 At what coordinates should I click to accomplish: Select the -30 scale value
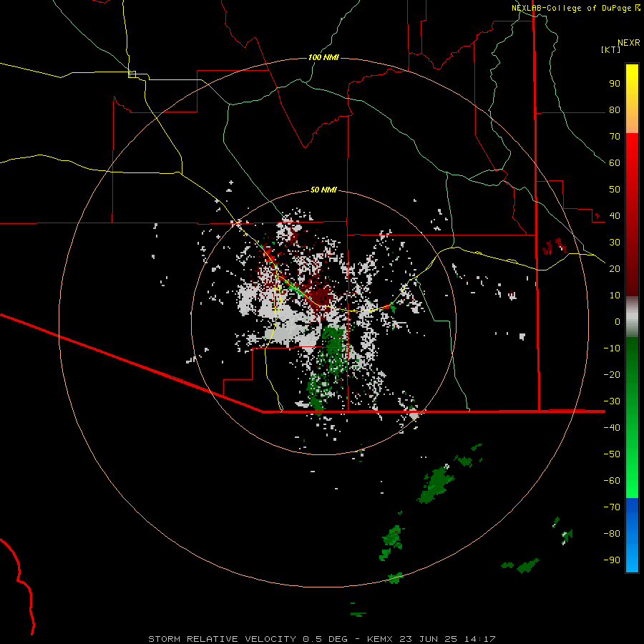click(x=612, y=401)
